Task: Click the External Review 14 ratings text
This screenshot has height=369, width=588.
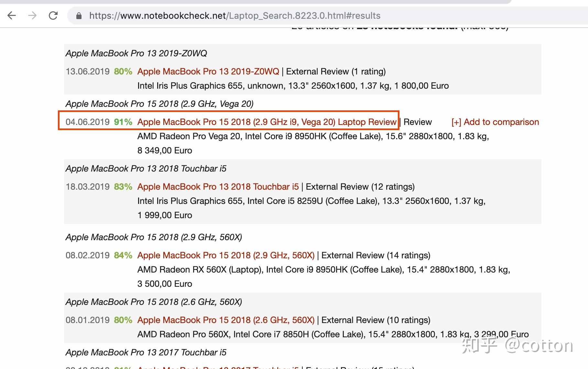Action: [x=374, y=255]
